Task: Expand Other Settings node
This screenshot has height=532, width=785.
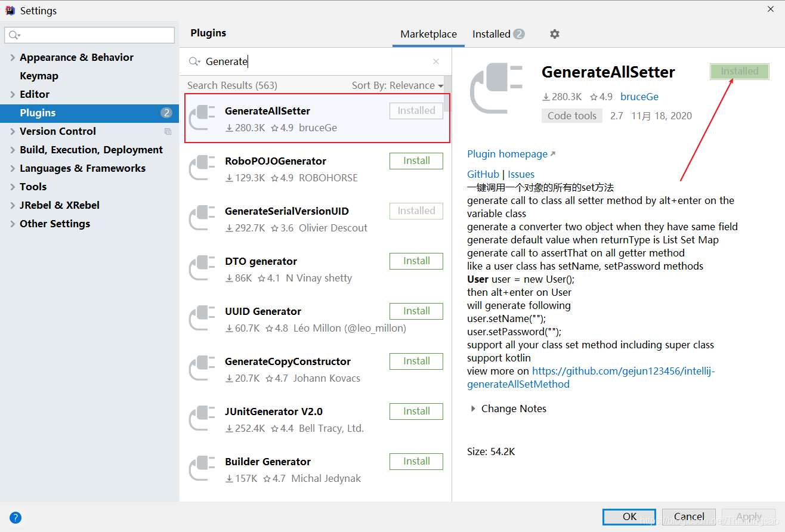Action: click(13, 224)
